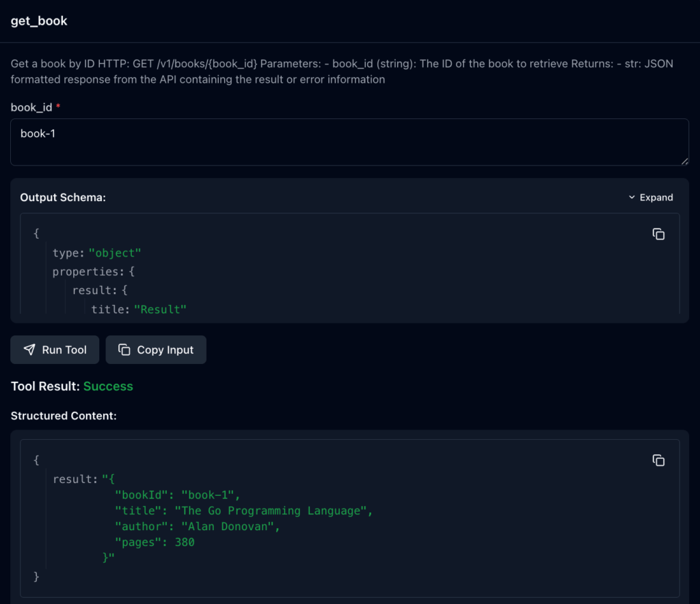Select the get_book tool heading
Viewport: 700px width, 604px height.
click(39, 21)
